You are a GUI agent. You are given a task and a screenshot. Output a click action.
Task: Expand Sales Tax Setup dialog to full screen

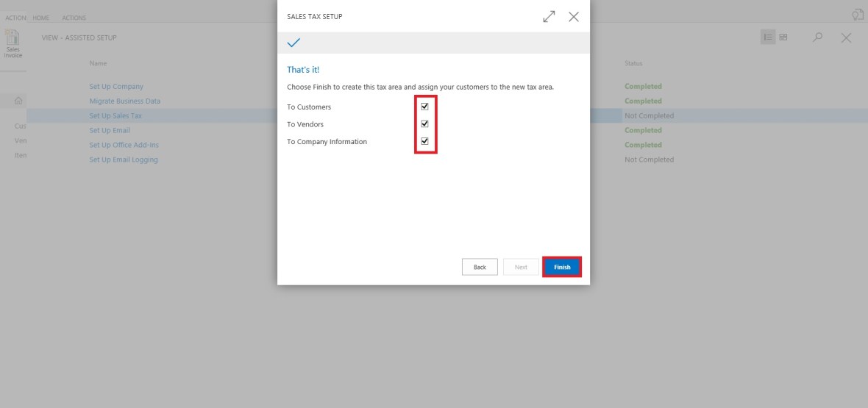(549, 17)
